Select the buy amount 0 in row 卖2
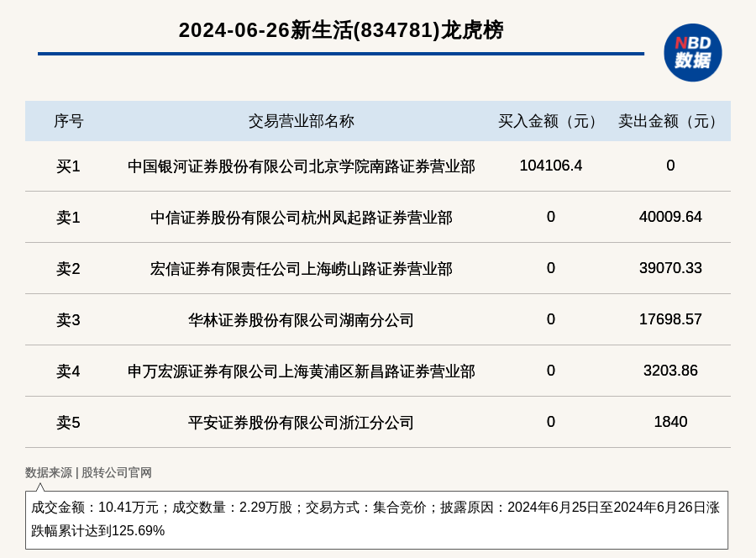Image resolution: width=756 pixels, height=558 pixels. coord(550,268)
